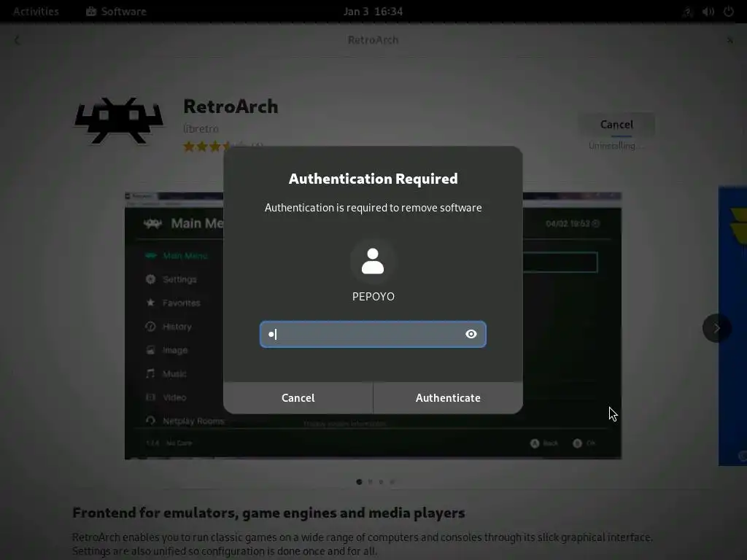Click the PEPOYO user avatar icon
The image size is (747, 560).
pos(373,261)
